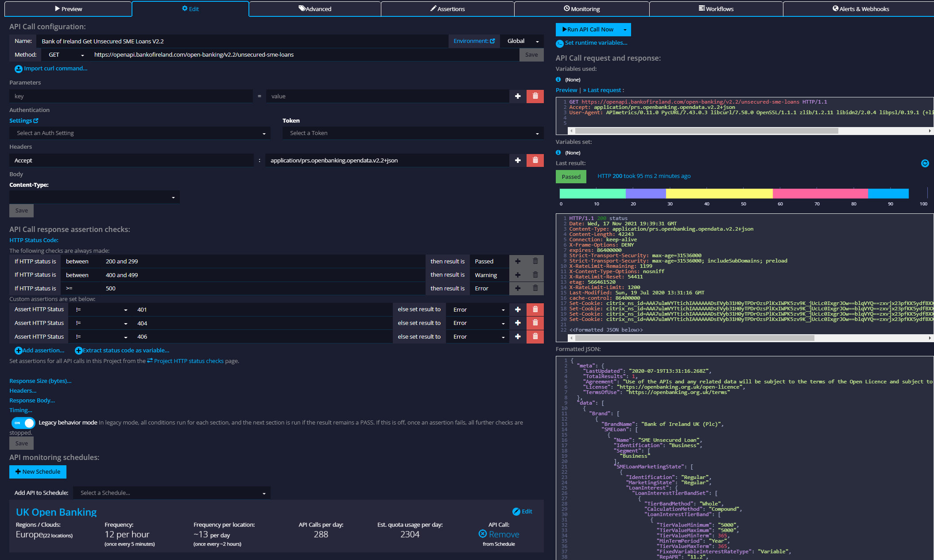Click the yellow segment of the timing bar
934x560 pixels.
719,193
